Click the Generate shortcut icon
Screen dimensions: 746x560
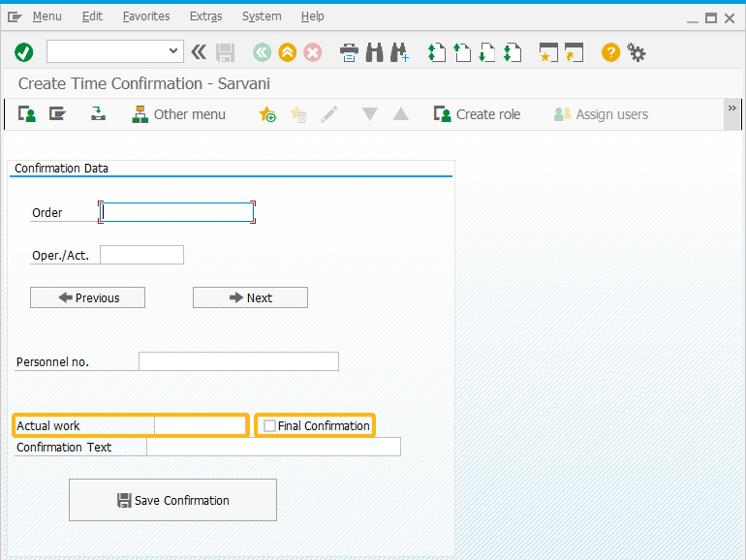pos(574,52)
